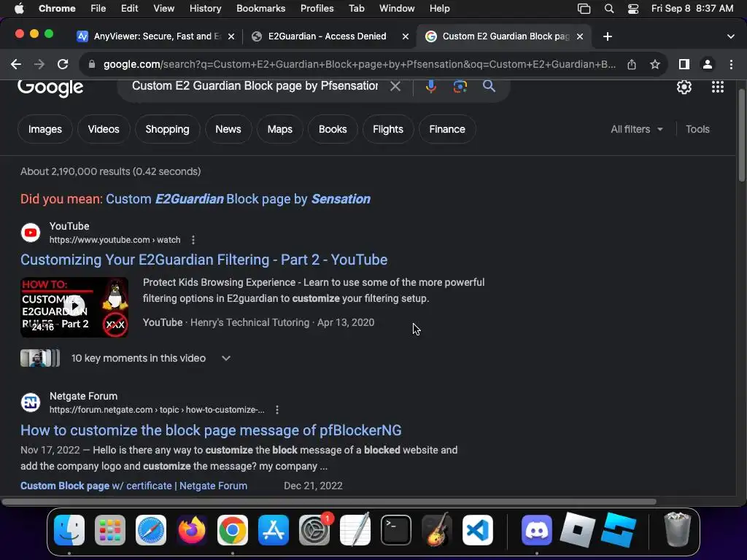Open System Settings in the dock
Image resolution: width=747 pixels, height=560 pixels.
(314, 530)
